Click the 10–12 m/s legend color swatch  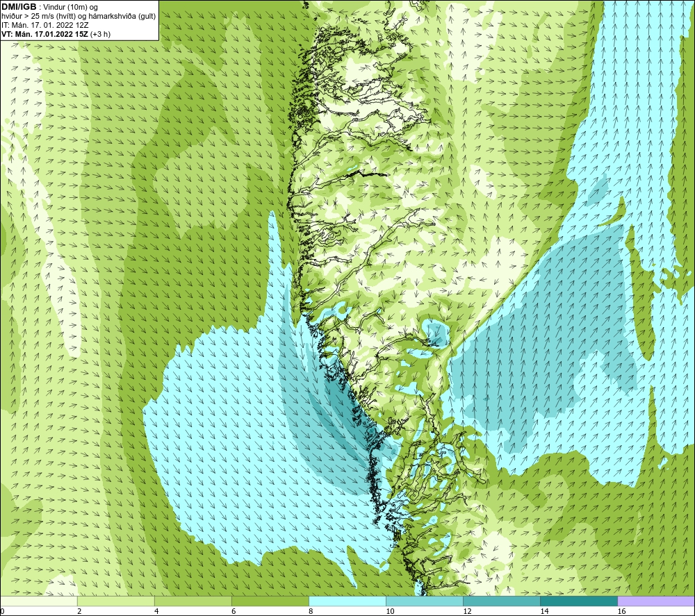click(x=424, y=601)
